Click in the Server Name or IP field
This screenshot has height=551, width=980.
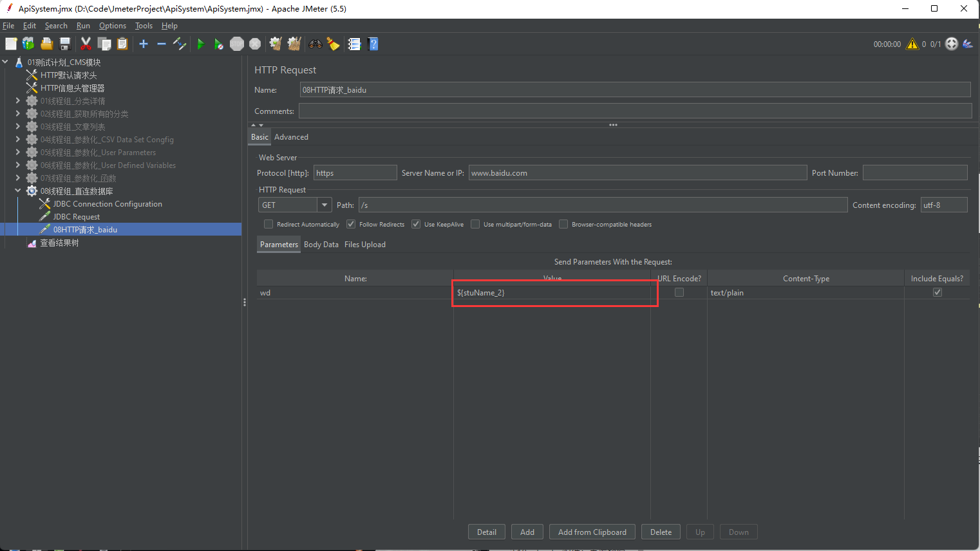pyautogui.click(x=637, y=173)
